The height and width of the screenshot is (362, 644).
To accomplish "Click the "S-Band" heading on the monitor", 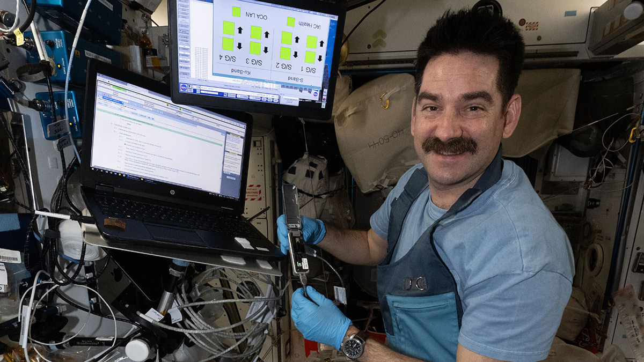I will [296, 79].
